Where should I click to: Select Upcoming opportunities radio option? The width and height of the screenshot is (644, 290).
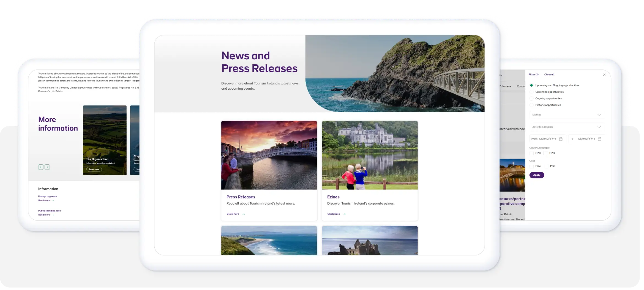point(531,92)
